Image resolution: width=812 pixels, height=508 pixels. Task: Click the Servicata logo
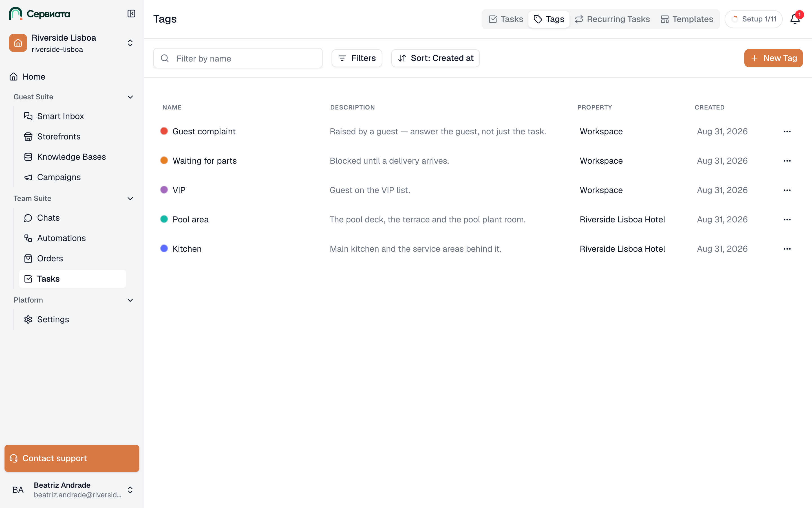click(x=39, y=14)
